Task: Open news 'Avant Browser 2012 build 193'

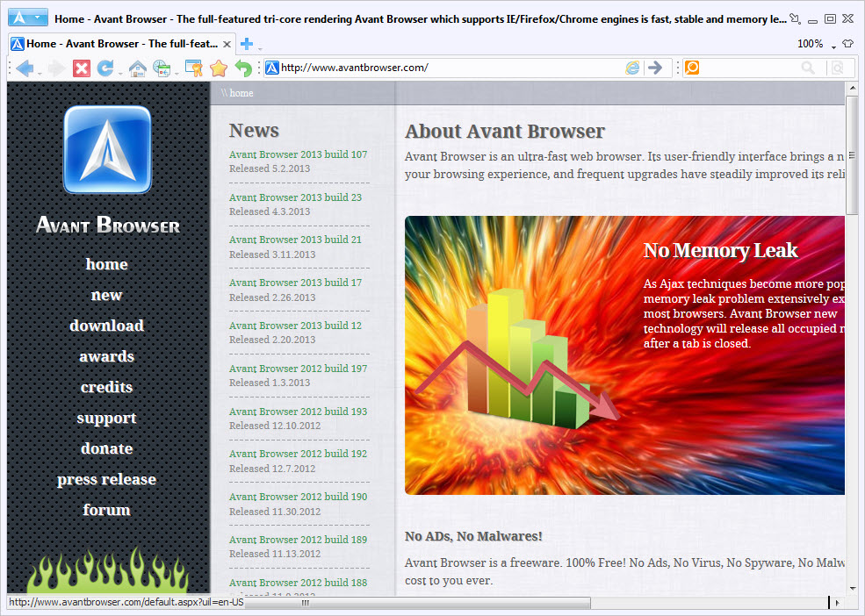Action: pyautogui.click(x=298, y=412)
